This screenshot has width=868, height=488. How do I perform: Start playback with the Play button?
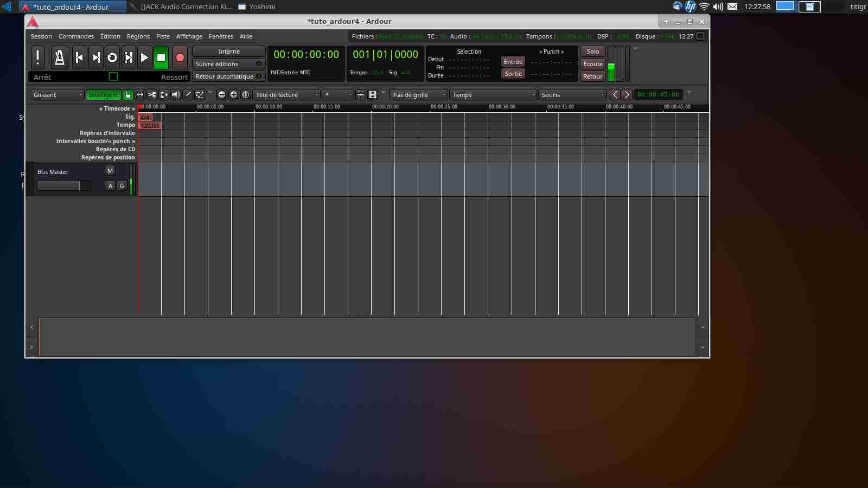pyautogui.click(x=145, y=57)
